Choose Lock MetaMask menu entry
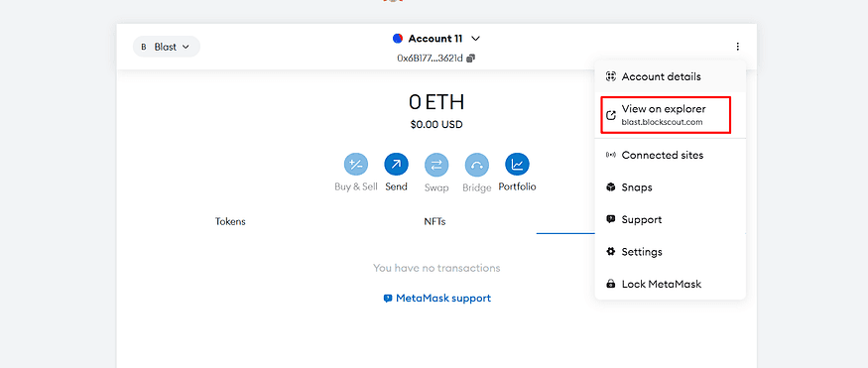Image resolution: width=868 pixels, height=368 pixels. pos(671,284)
